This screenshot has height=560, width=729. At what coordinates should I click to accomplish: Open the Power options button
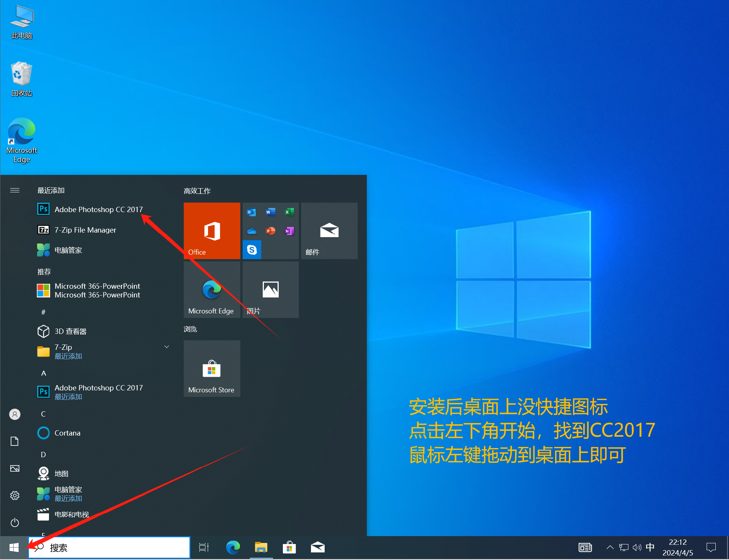tap(15, 523)
